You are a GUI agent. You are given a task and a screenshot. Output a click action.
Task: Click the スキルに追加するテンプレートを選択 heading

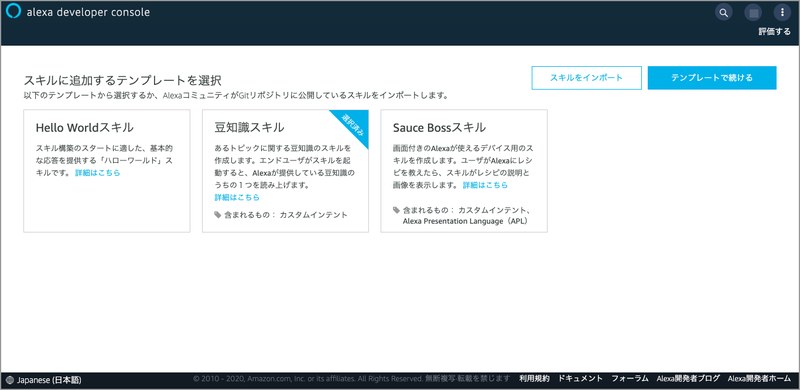tap(122, 80)
